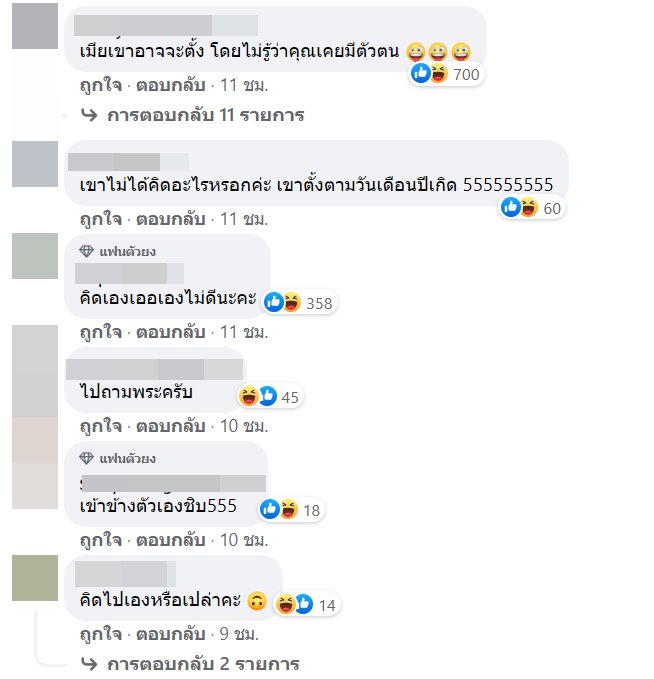The image size is (654, 679).
Task: Open the bottom commenter's green avatar
Action: [35, 578]
